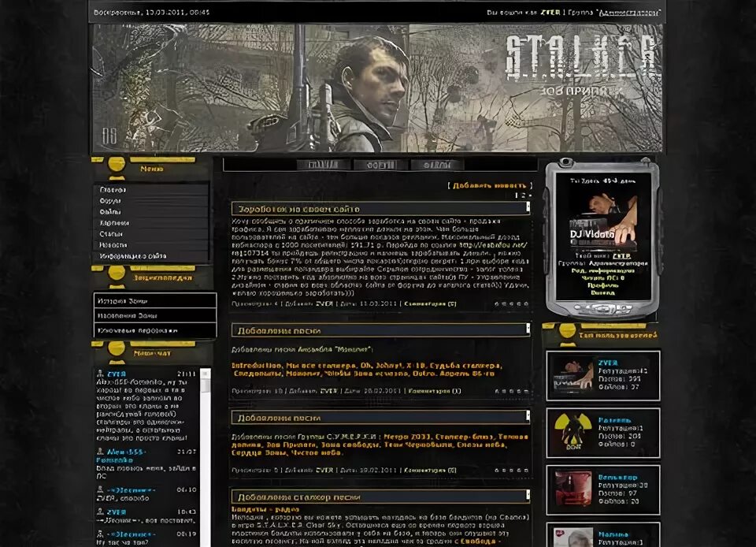
Task: Open the Ред. информацию link in the PDA
Action: tap(603, 270)
